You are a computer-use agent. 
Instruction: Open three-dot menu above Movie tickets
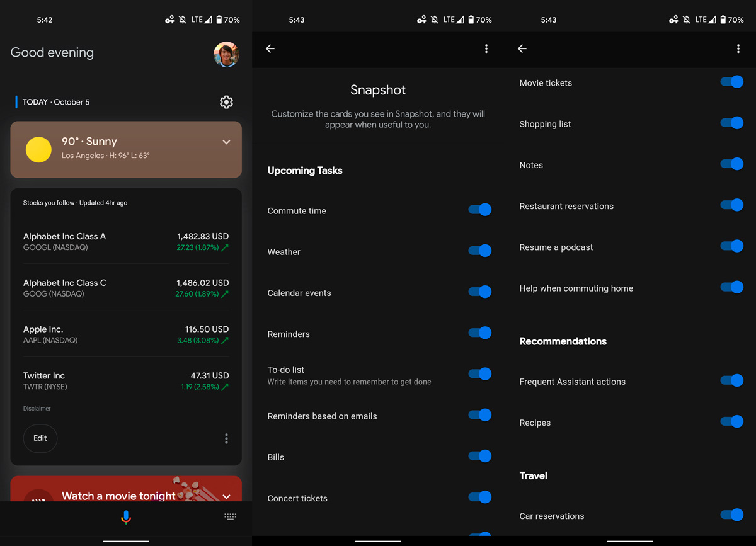click(738, 48)
